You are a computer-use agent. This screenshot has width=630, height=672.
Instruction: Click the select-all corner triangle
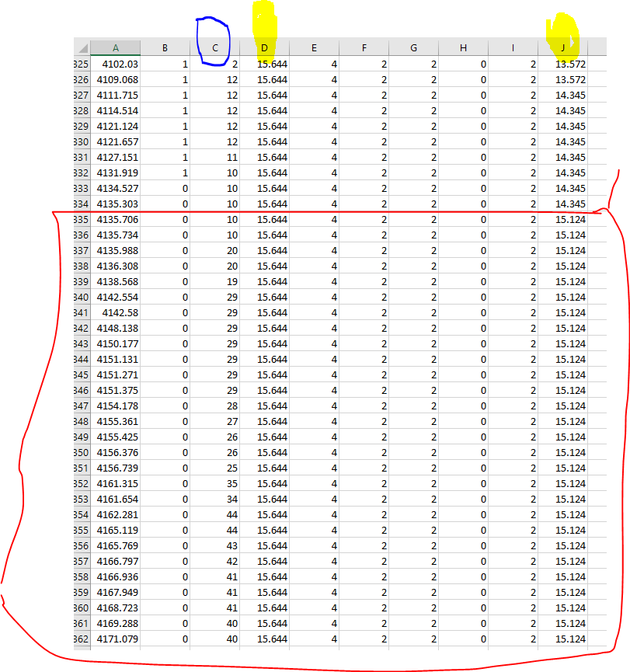(x=83, y=48)
